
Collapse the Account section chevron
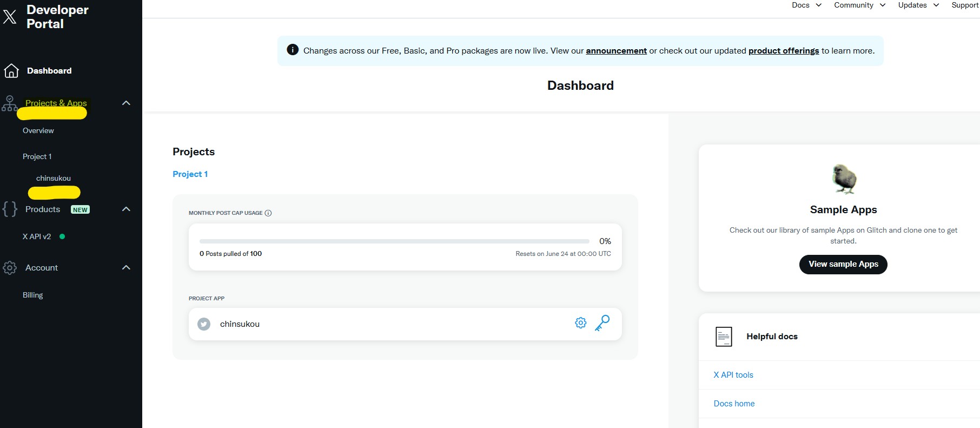[126, 267]
